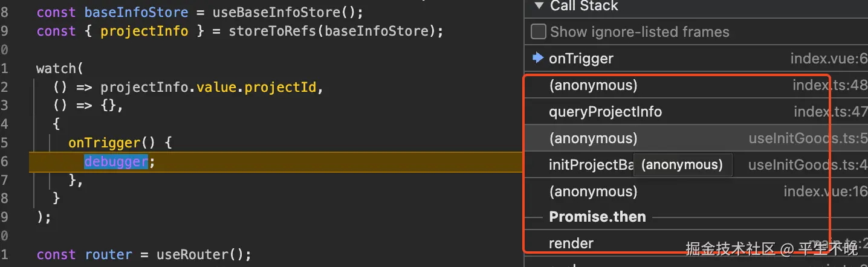The image size is (868, 267).
Task: Select the initProjectBa… stack frame
Action: 590,165
